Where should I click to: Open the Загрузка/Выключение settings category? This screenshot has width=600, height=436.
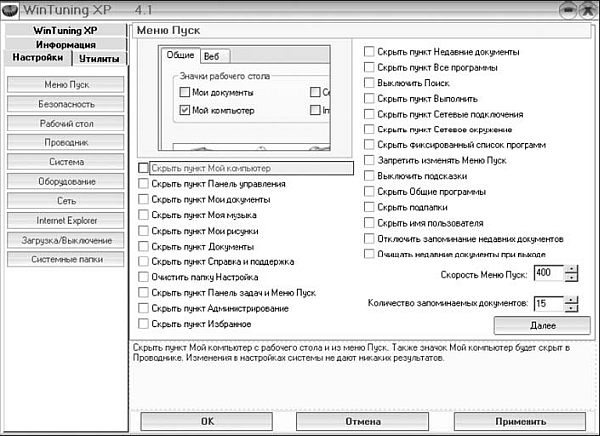click(65, 240)
